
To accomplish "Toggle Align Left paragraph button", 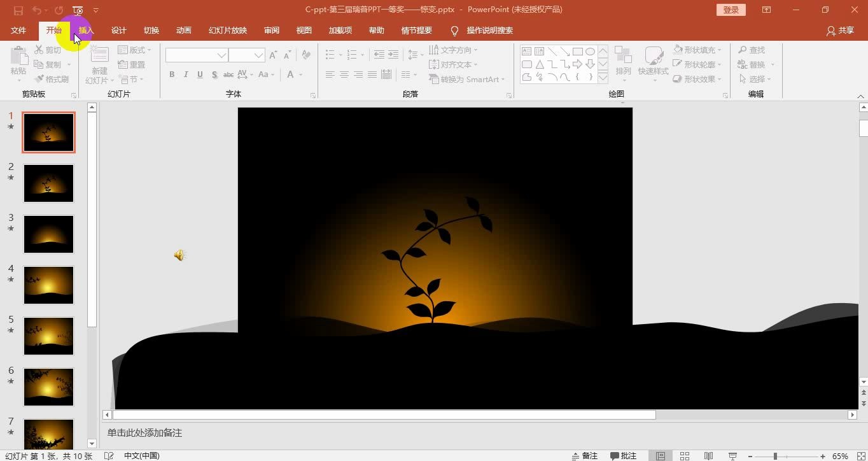I will [x=330, y=74].
